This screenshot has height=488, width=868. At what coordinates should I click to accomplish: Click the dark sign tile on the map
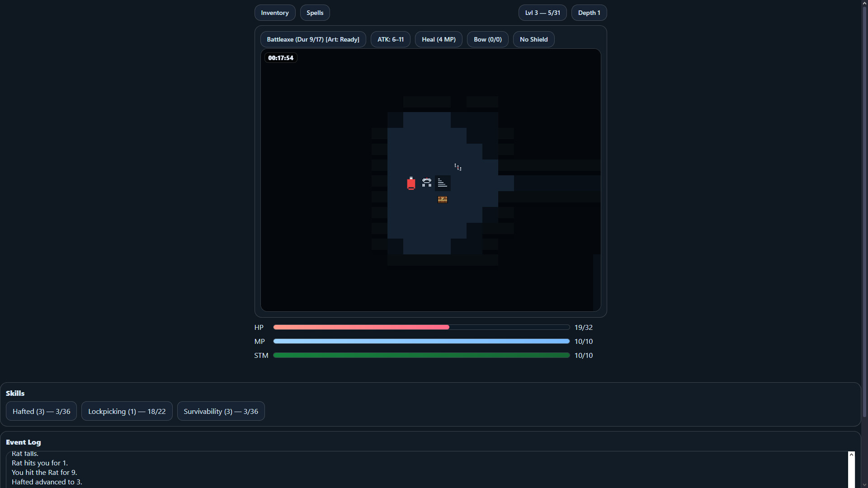click(443, 183)
